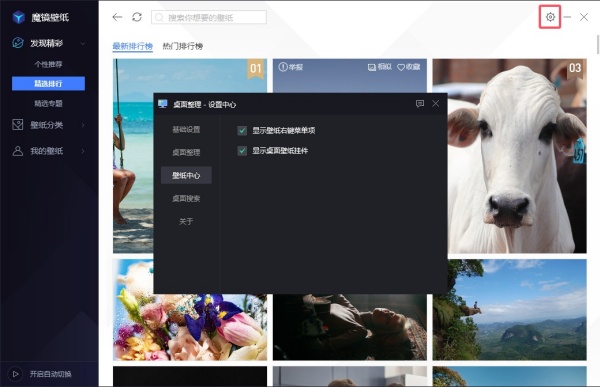Minimize the 魔镜壁纸 main window
Image resolution: width=600 pixels, height=387 pixels.
[567, 17]
